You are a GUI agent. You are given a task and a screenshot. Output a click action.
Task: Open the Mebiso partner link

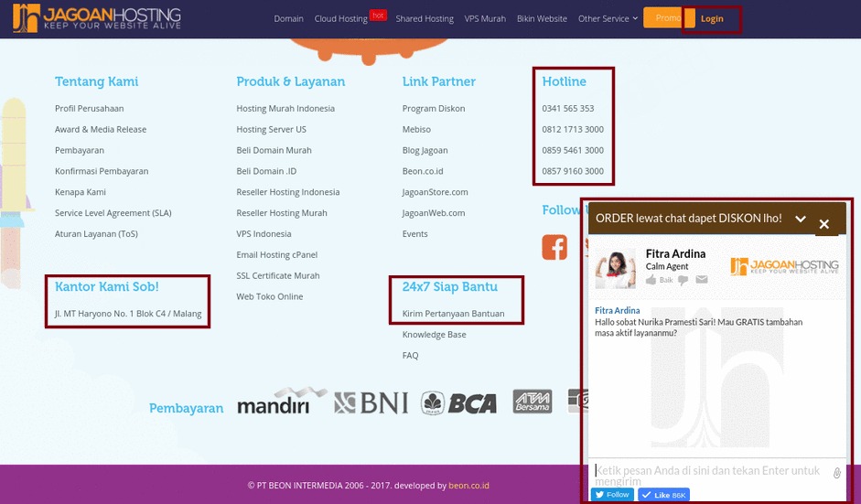(416, 130)
